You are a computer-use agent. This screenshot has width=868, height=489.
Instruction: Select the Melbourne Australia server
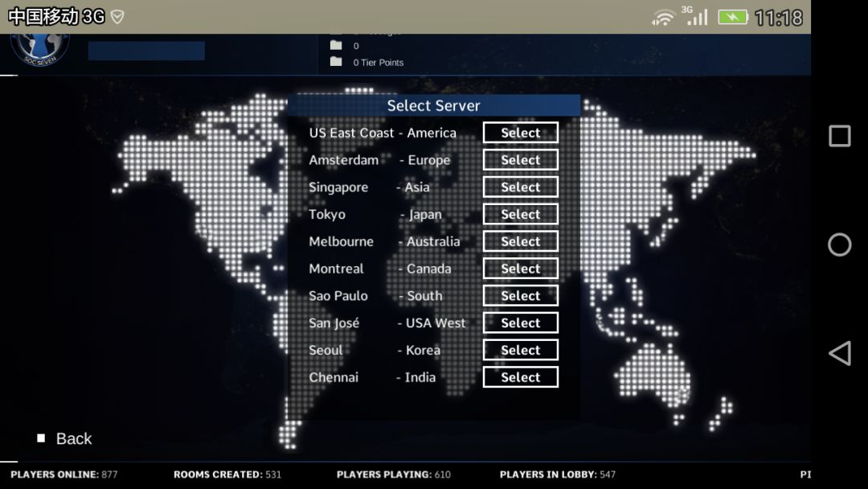click(520, 241)
